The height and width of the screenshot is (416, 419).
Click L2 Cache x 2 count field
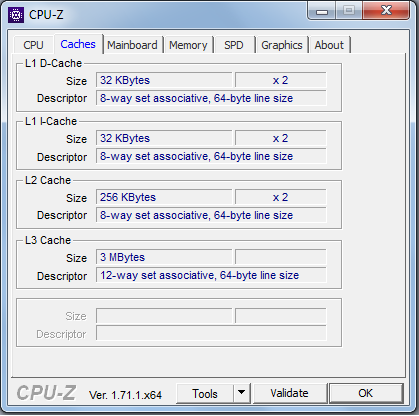[x=281, y=197]
